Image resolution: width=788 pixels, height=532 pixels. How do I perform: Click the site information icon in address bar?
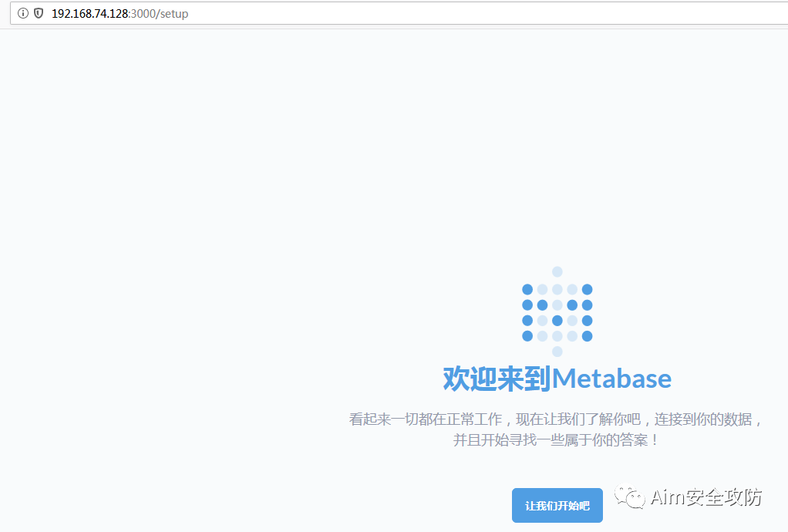click(22, 13)
